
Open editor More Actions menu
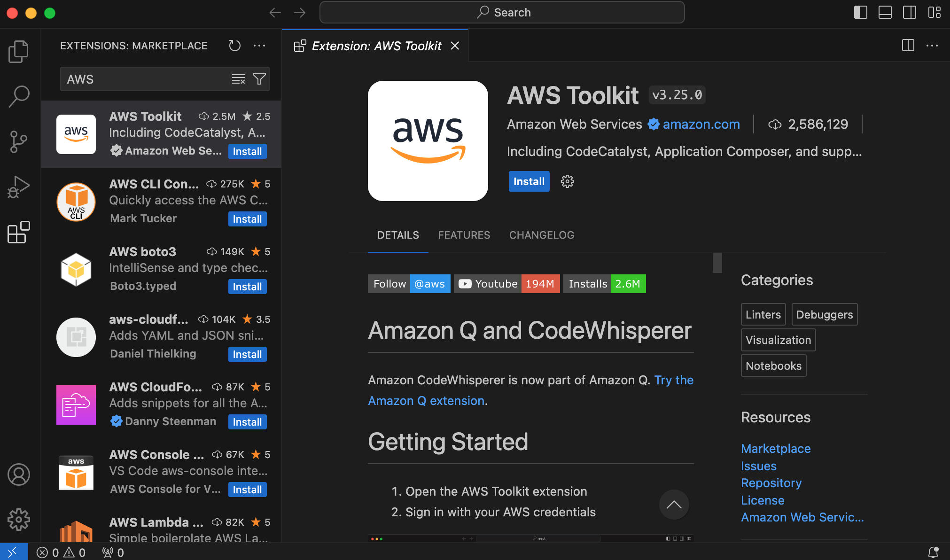point(932,46)
